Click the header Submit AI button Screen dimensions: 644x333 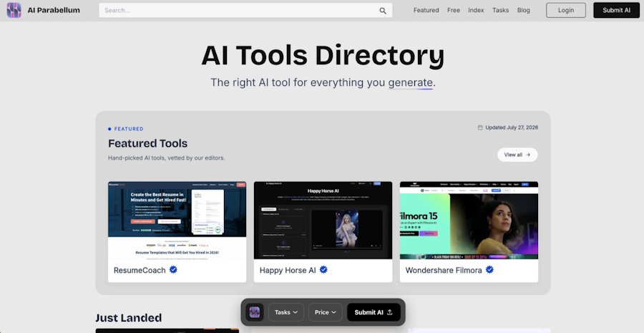pos(617,10)
